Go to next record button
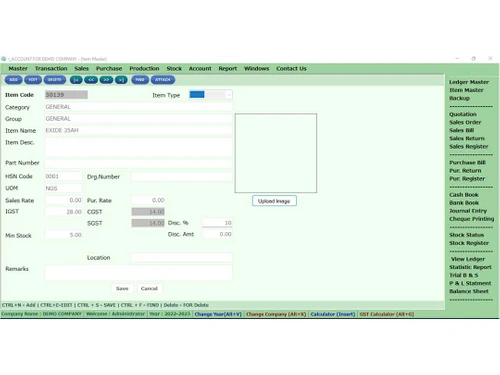 pos(106,80)
